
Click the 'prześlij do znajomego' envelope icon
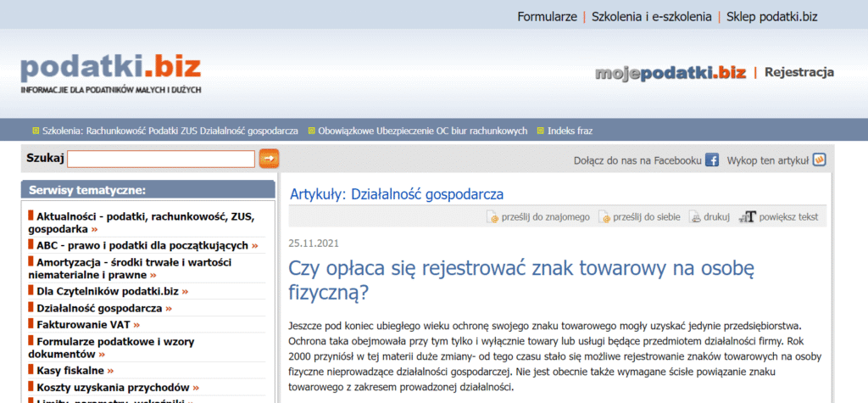[492, 217]
